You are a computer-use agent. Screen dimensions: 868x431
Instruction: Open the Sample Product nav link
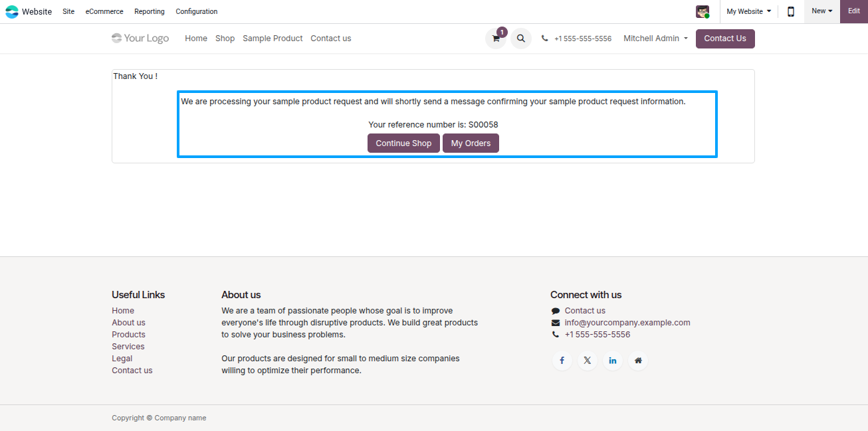(x=272, y=39)
